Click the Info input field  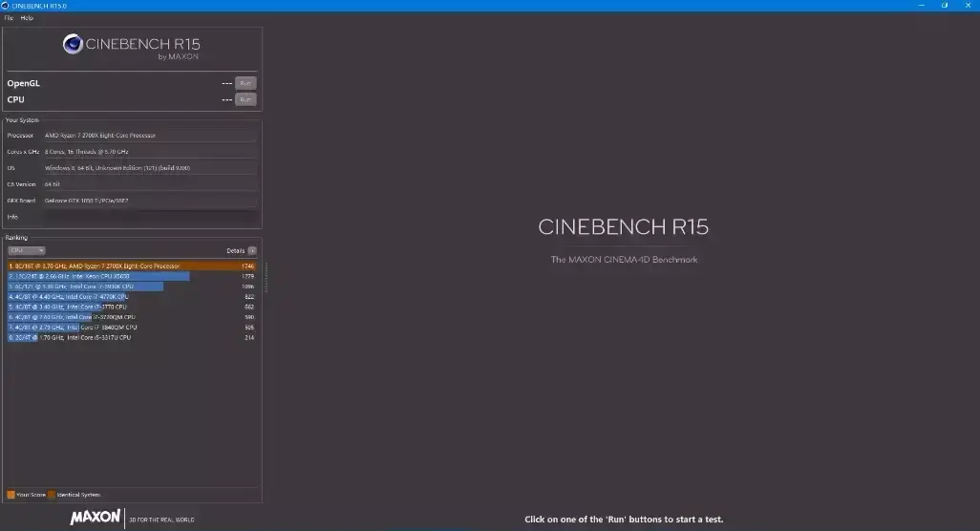(150, 217)
